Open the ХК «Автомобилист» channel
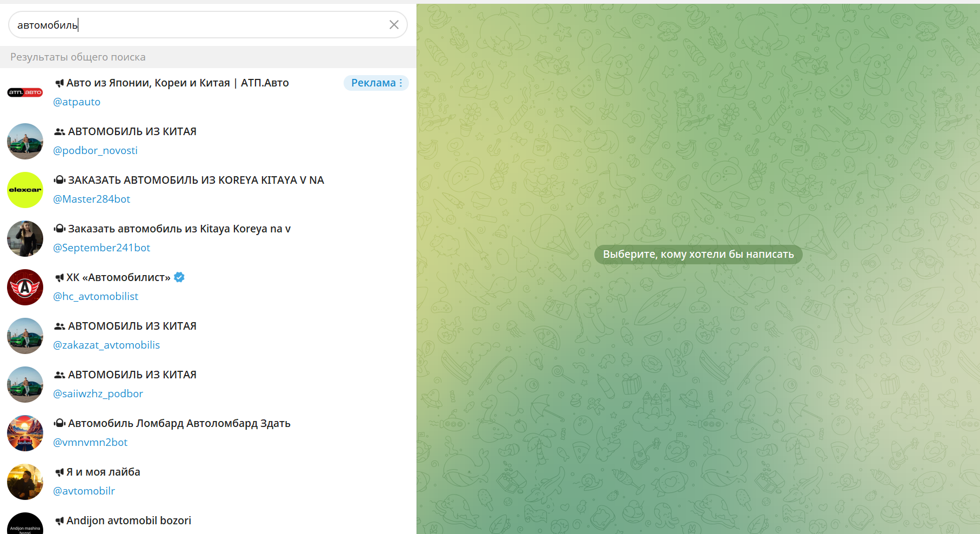Screen dimensions: 980x534 pyautogui.click(x=208, y=287)
